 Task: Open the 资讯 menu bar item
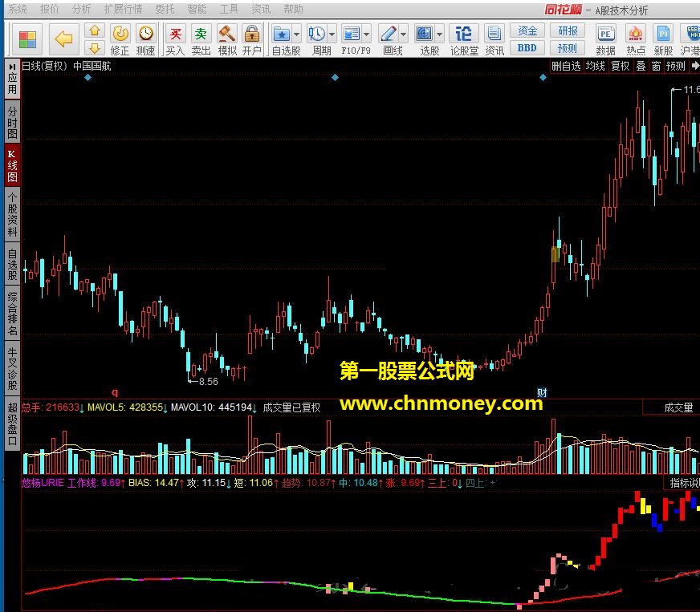[x=261, y=9]
